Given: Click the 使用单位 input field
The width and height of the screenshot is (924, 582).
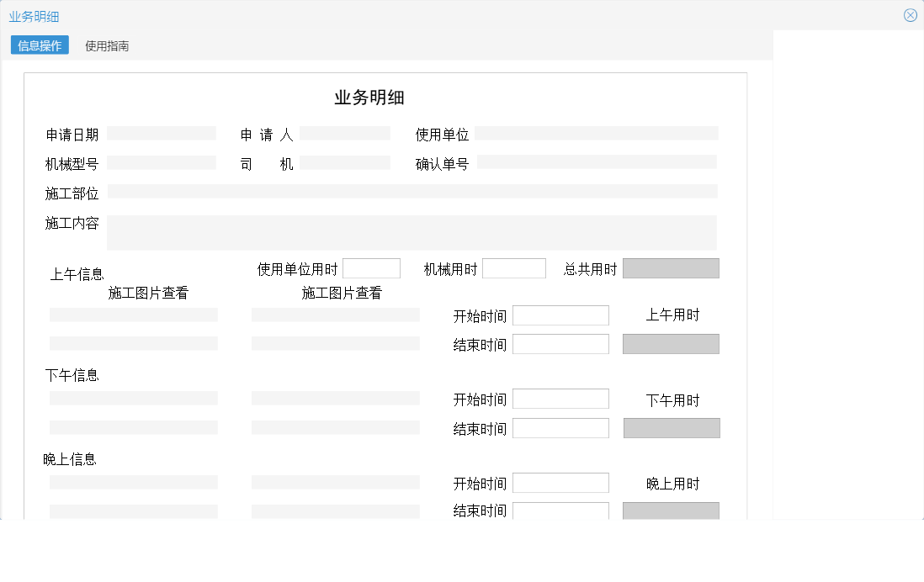Looking at the screenshot, I should [597, 133].
